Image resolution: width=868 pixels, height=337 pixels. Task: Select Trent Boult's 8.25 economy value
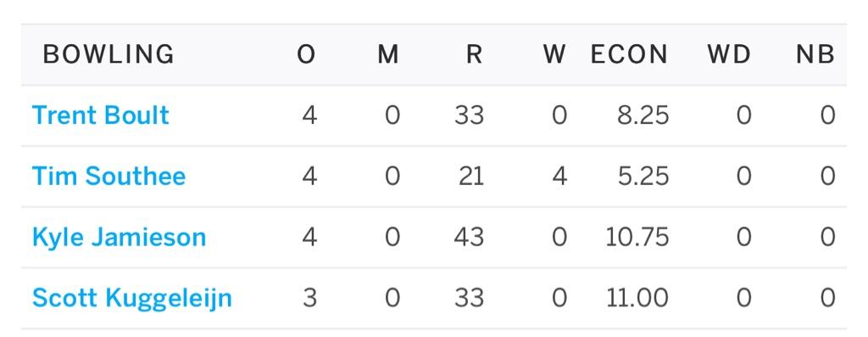click(x=643, y=115)
